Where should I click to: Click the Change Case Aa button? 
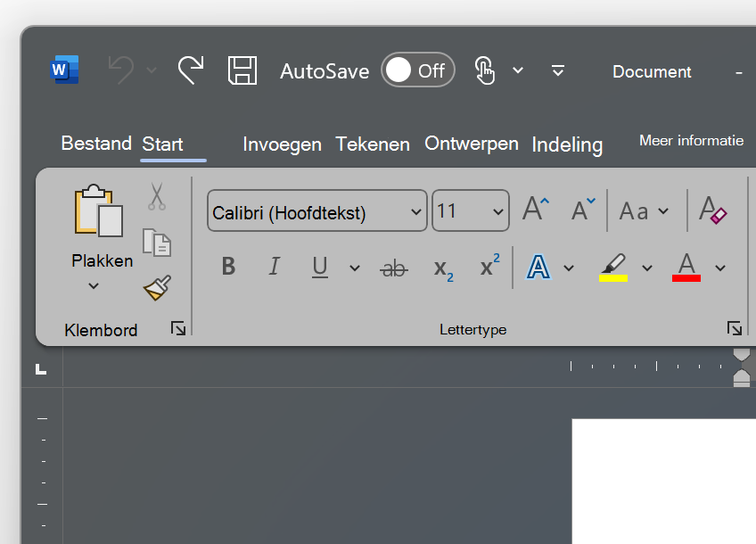[x=634, y=211]
